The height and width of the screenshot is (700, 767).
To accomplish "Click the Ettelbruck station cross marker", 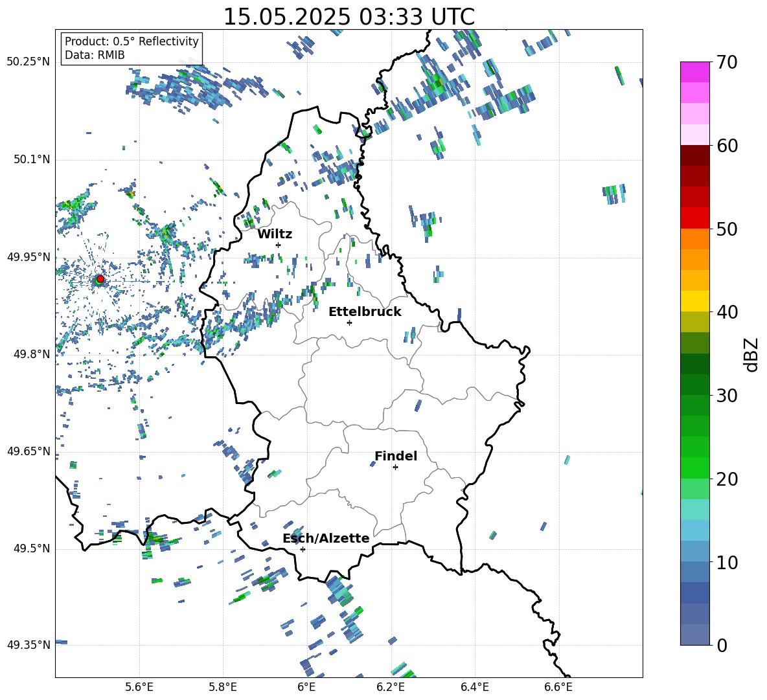I will point(349,322).
